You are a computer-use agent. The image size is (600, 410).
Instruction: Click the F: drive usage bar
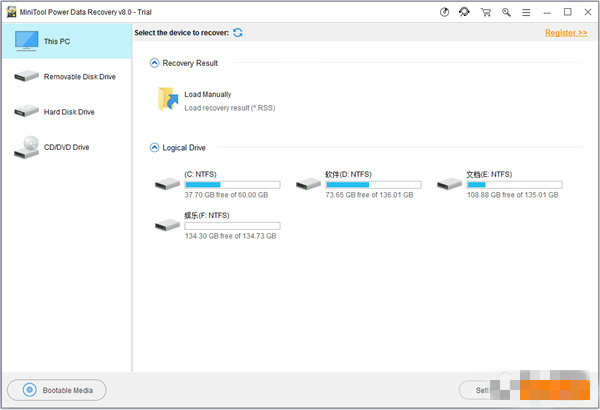click(x=232, y=226)
